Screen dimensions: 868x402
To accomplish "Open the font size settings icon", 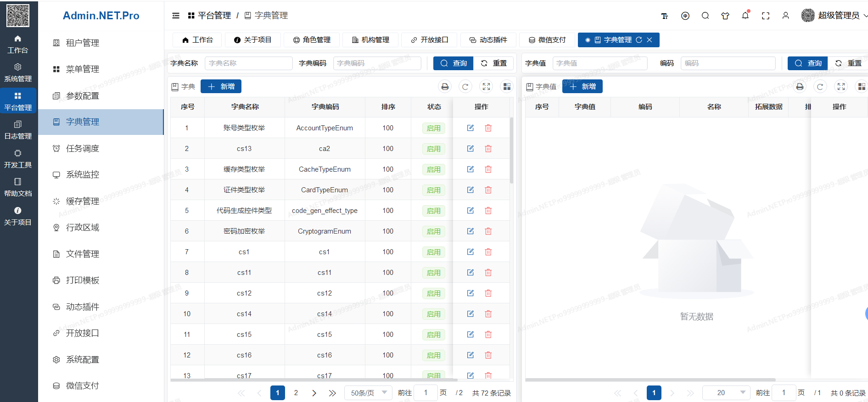I will [x=665, y=16].
